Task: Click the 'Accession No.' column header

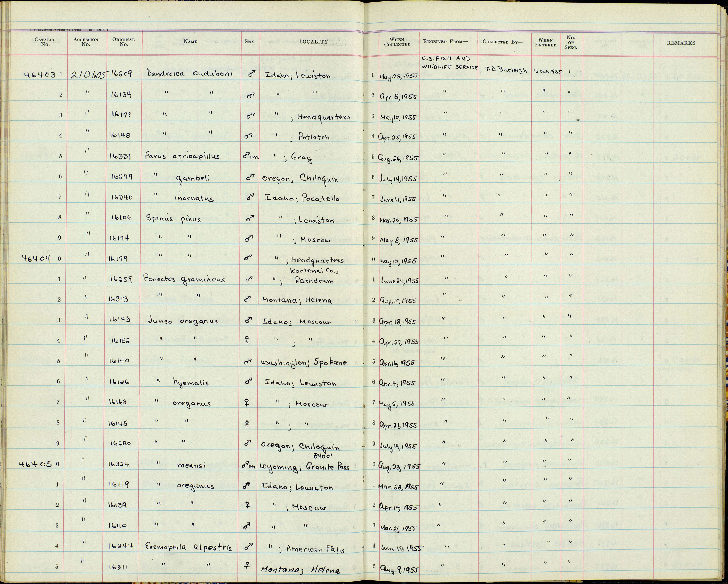Action: click(86, 42)
